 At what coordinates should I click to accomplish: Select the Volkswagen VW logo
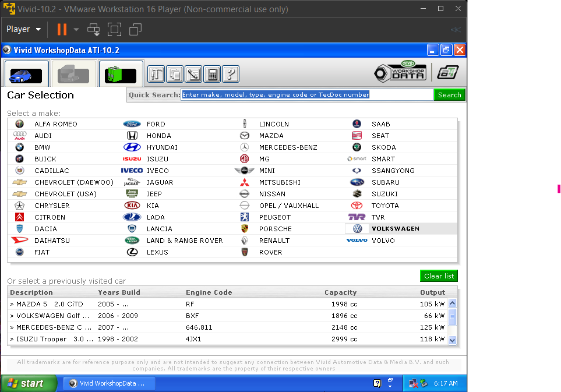point(358,229)
